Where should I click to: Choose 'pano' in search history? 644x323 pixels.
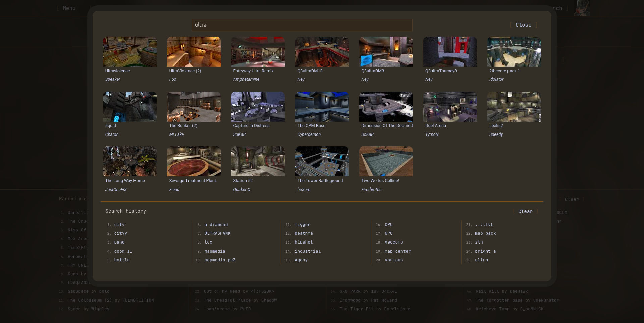tap(119, 242)
